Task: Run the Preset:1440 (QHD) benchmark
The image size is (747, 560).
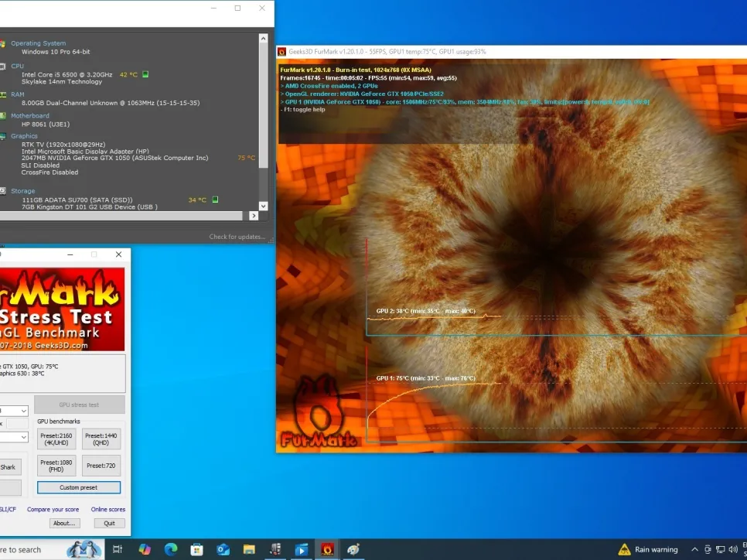Action: coord(101,439)
